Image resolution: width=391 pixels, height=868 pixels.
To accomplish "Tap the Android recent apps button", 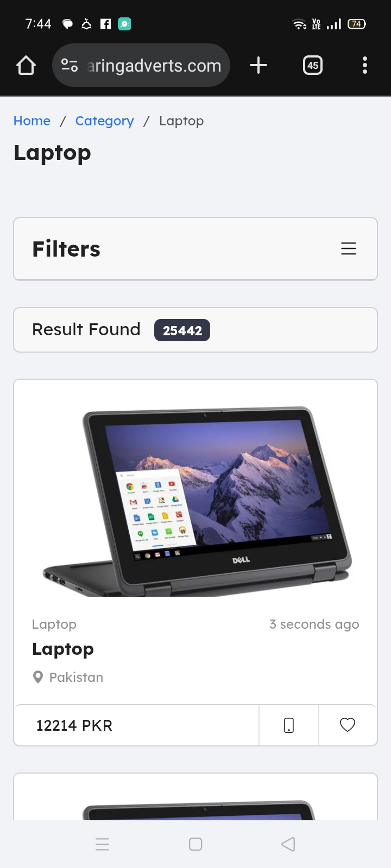I will pos(102,844).
